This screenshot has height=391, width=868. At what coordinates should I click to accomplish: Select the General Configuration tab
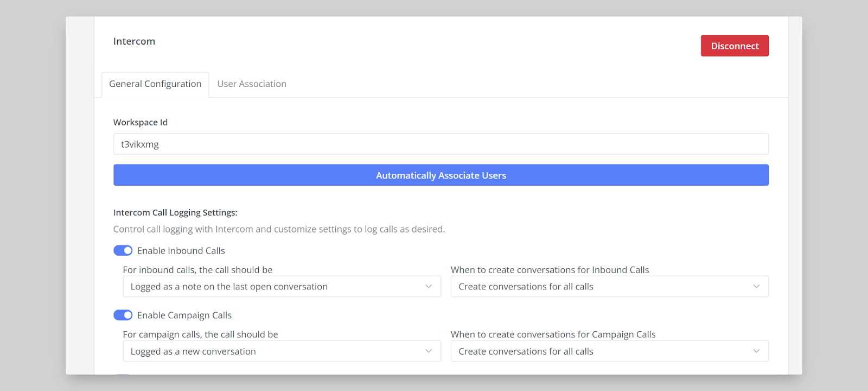(155, 84)
